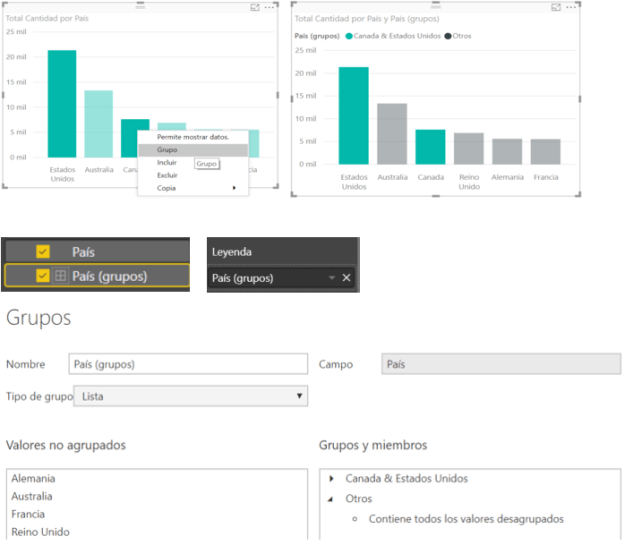Click the Nombre text field
The height and width of the screenshot is (545, 625).
click(188, 364)
